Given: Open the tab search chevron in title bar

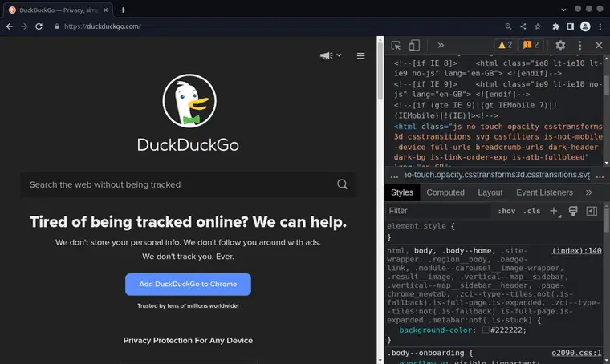Looking at the screenshot, I should point(563,10).
